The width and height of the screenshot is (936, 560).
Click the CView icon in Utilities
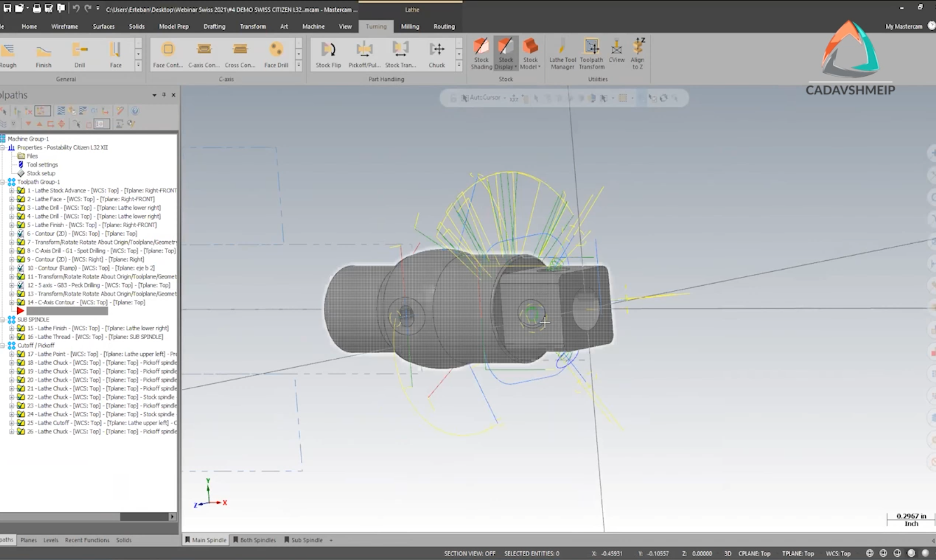tap(617, 53)
